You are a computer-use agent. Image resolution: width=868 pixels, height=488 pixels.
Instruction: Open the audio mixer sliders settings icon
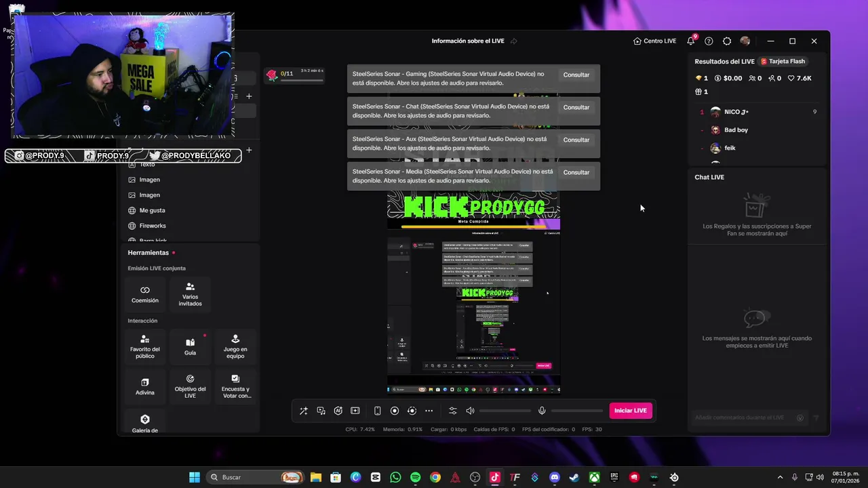pos(453,411)
